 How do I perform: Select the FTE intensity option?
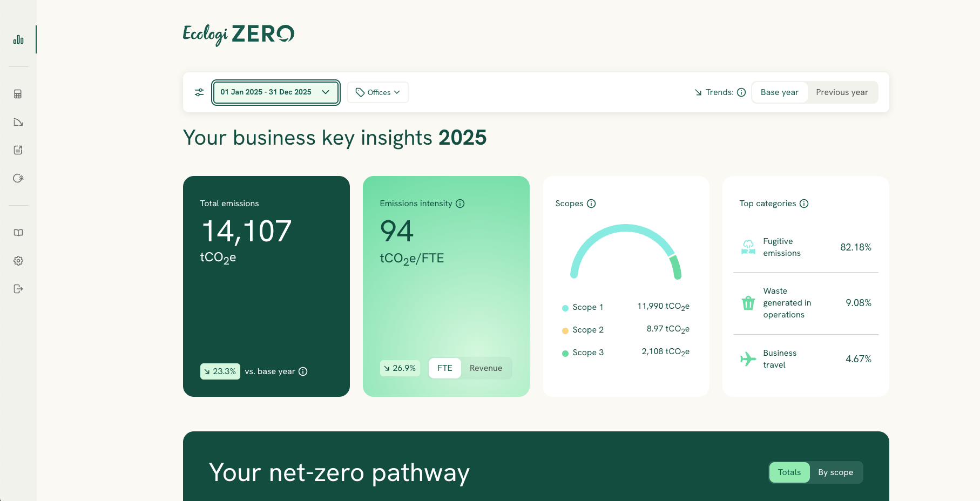[445, 368]
